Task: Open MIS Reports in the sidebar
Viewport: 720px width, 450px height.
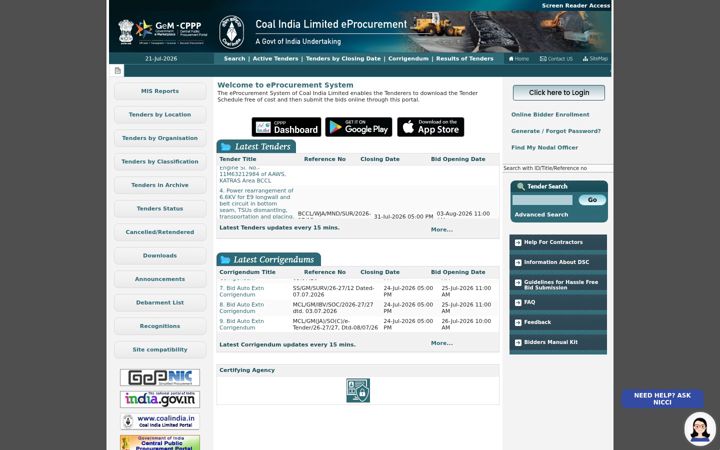Action: [x=160, y=91]
